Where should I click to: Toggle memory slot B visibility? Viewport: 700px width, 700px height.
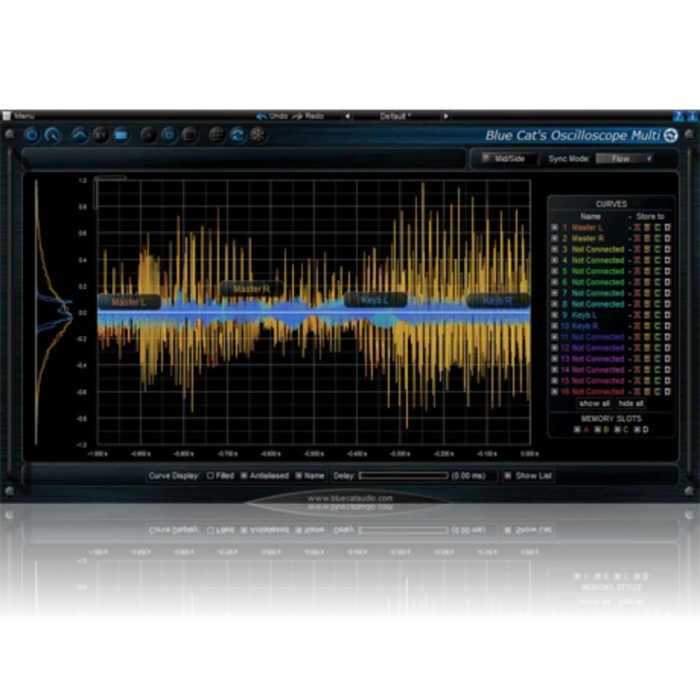point(597,429)
